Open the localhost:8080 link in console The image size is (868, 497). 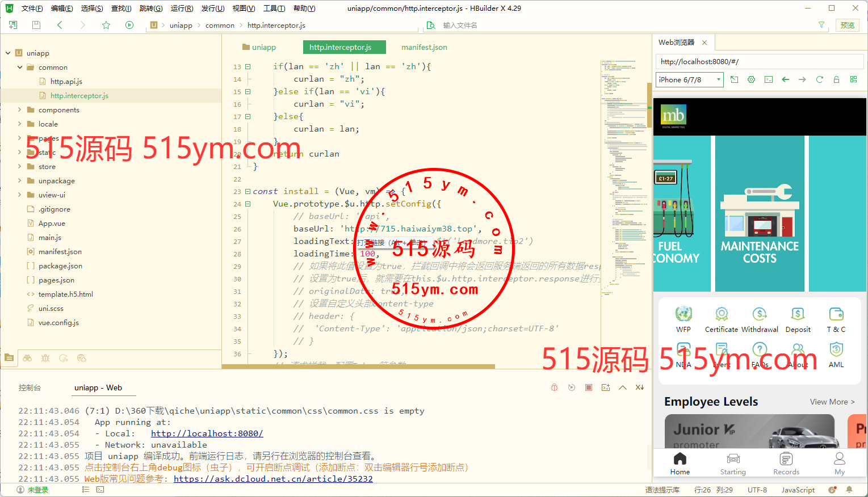click(x=207, y=433)
